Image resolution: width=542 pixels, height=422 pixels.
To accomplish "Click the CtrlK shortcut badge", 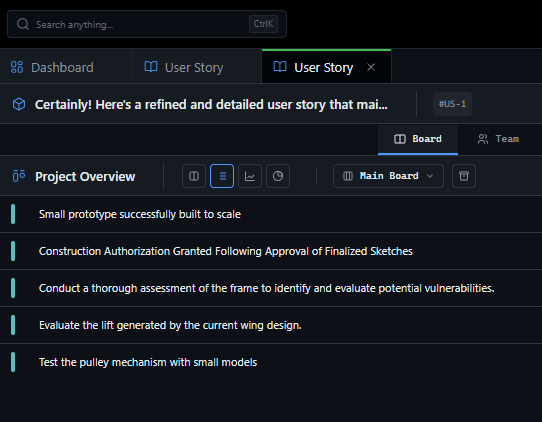I will click(263, 24).
